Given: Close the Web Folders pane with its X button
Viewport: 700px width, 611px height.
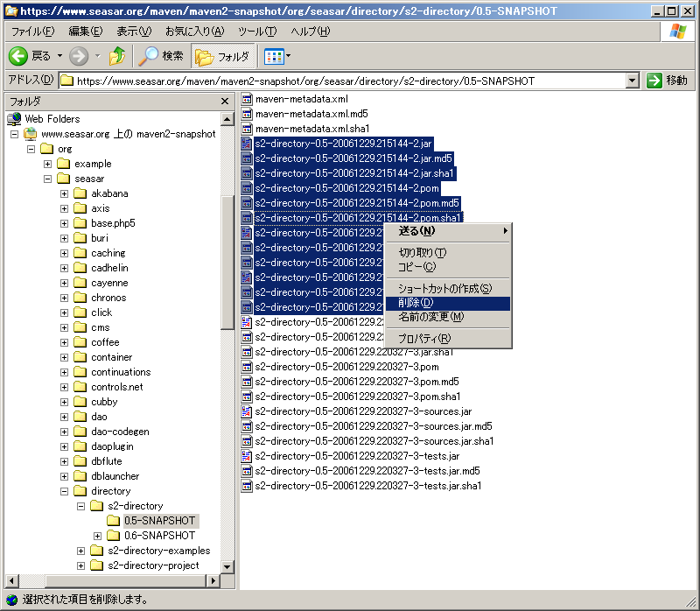Looking at the screenshot, I should 223,99.
